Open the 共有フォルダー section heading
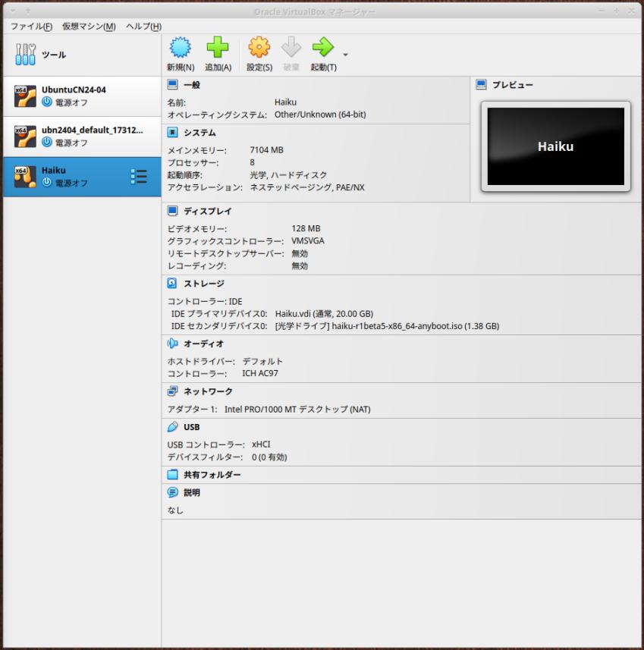 pyautogui.click(x=212, y=475)
